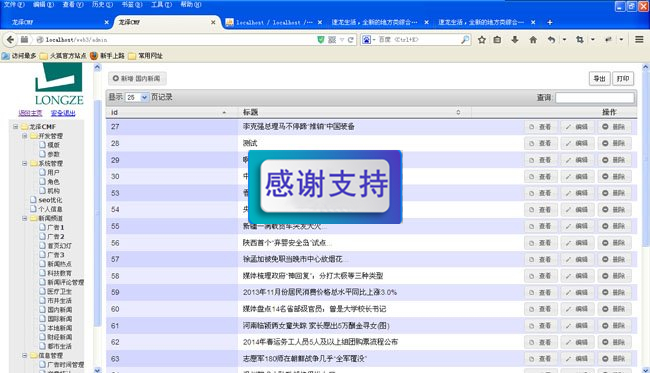Open the Firefox hamburger menu
This screenshot has height=373, width=650.
[639, 39]
